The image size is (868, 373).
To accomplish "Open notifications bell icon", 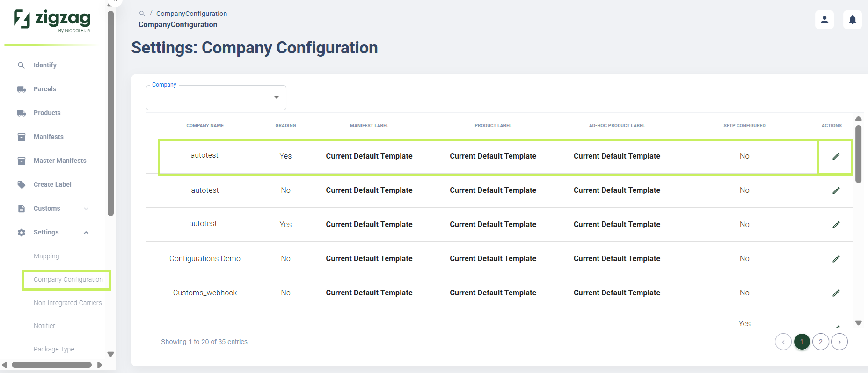I will 853,20.
